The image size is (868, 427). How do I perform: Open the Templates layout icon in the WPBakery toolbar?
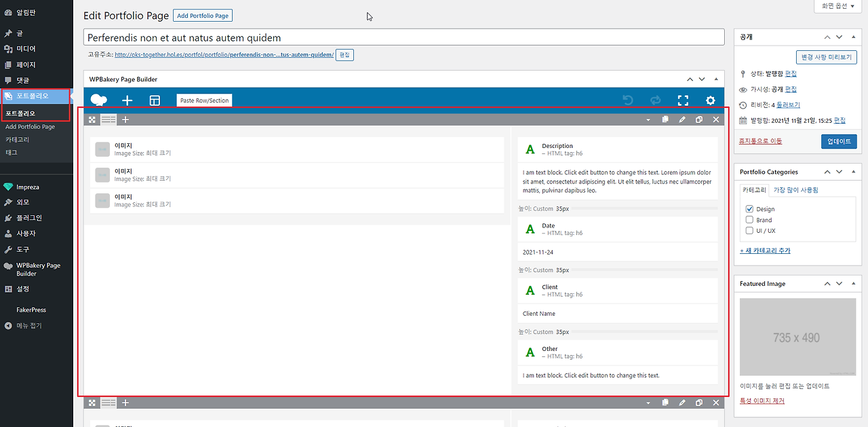155,100
